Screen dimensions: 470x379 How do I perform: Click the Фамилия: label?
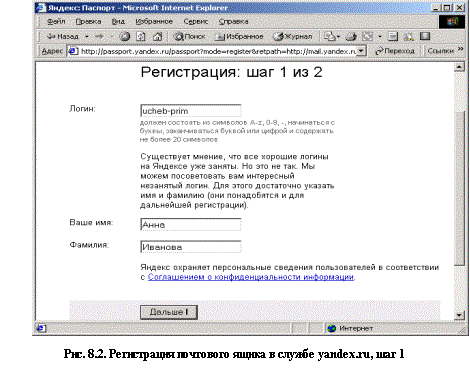point(89,245)
